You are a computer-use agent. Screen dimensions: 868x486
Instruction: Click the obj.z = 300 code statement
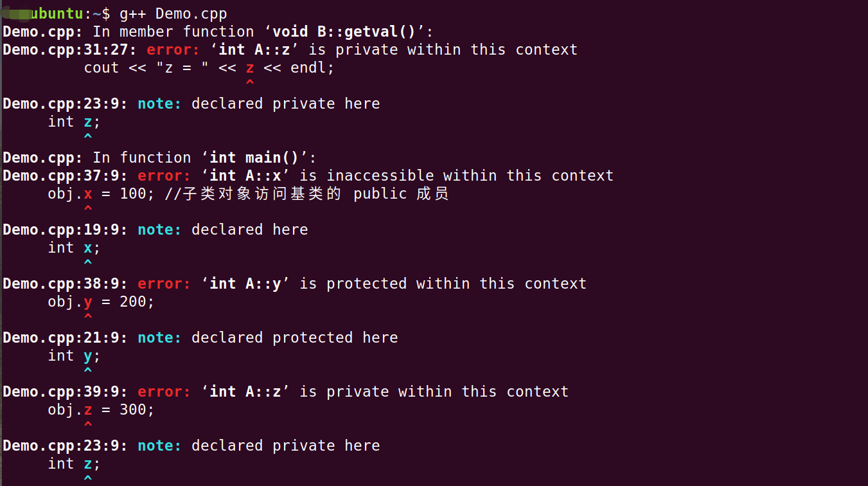point(101,410)
